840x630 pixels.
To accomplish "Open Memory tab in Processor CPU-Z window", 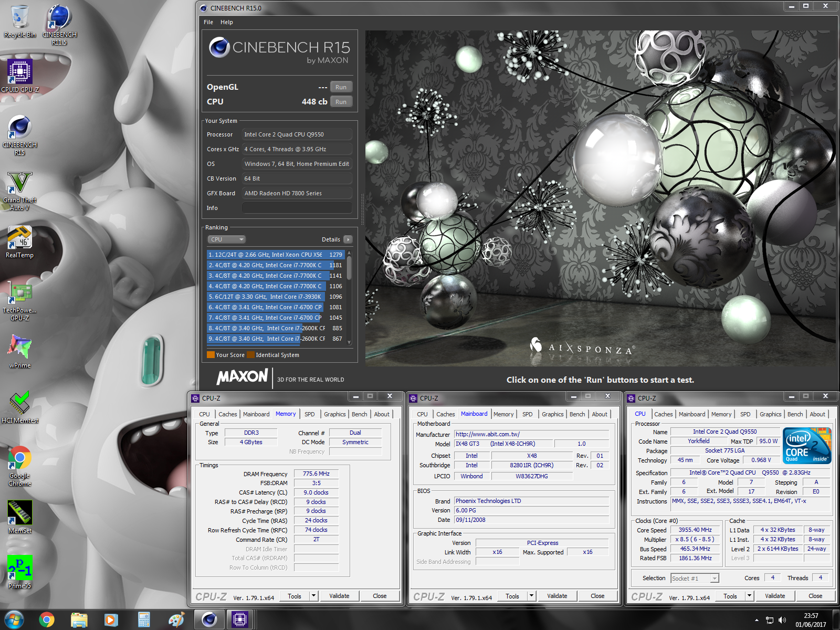I will click(721, 414).
